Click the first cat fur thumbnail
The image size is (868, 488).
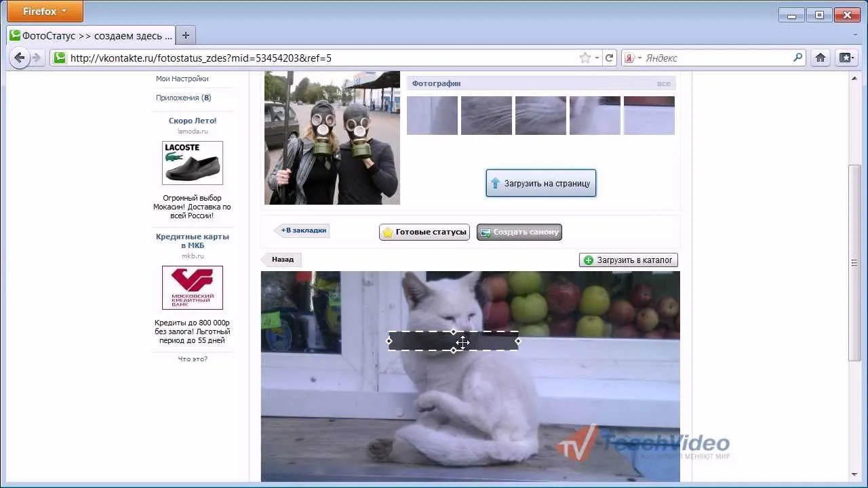pyautogui.click(x=432, y=115)
